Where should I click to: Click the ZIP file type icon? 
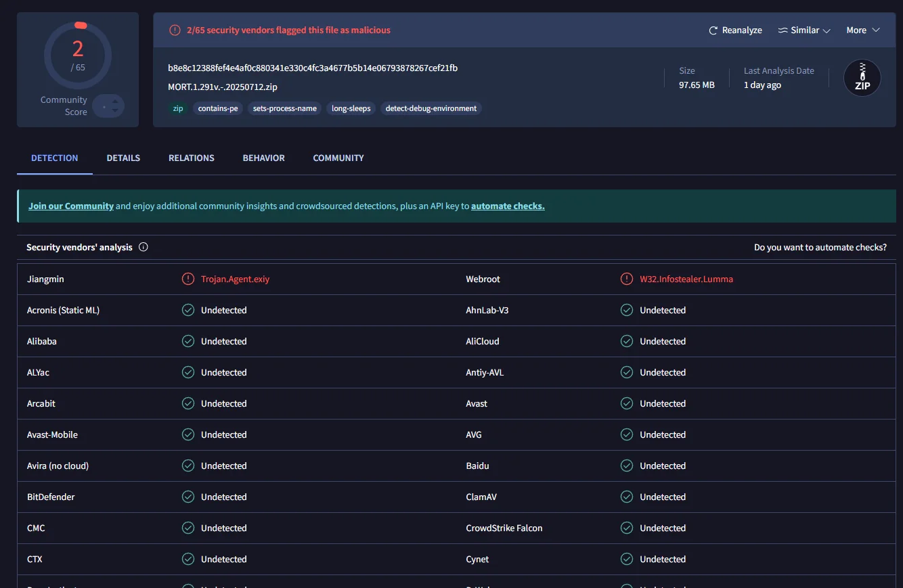point(862,78)
